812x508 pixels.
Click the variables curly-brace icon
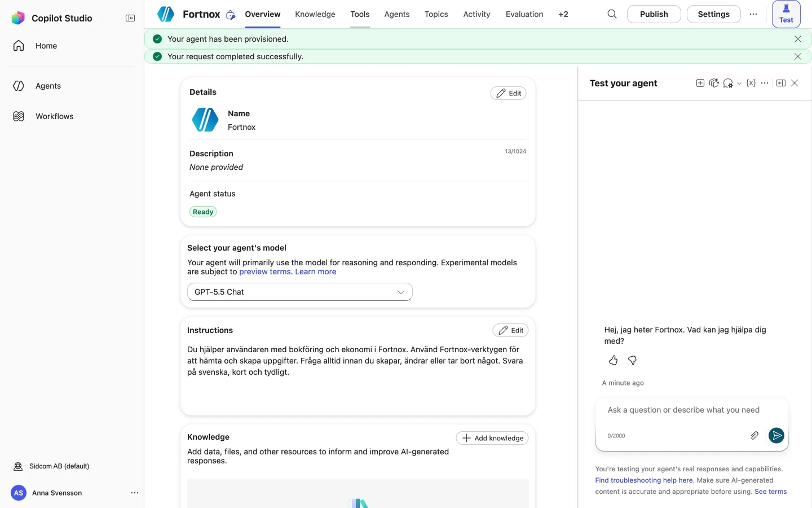pos(751,83)
